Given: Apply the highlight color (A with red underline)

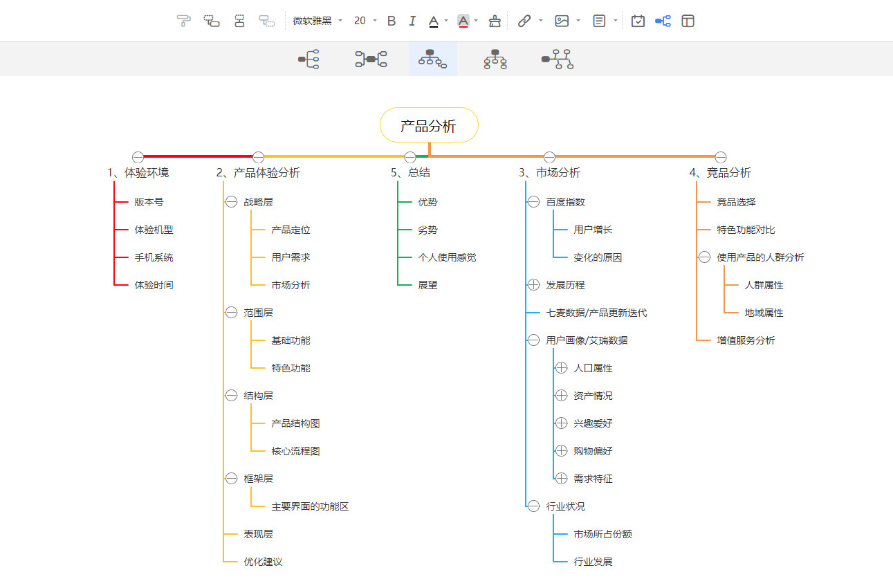Looking at the screenshot, I should click(x=463, y=21).
